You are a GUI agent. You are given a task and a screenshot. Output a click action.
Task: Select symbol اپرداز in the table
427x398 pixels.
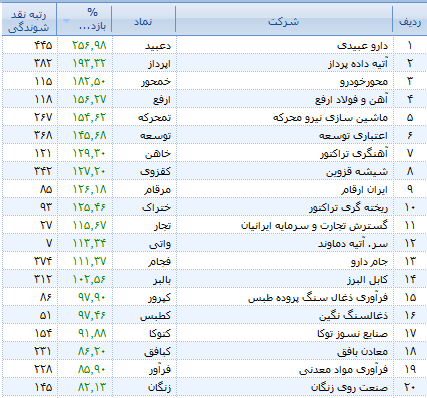click(x=160, y=63)
